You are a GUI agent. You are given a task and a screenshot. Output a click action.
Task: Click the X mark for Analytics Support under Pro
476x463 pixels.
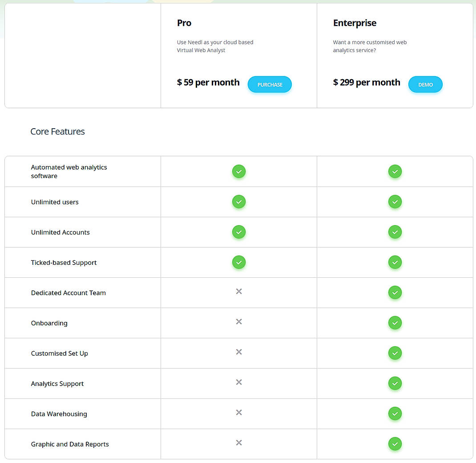(239, 382)
